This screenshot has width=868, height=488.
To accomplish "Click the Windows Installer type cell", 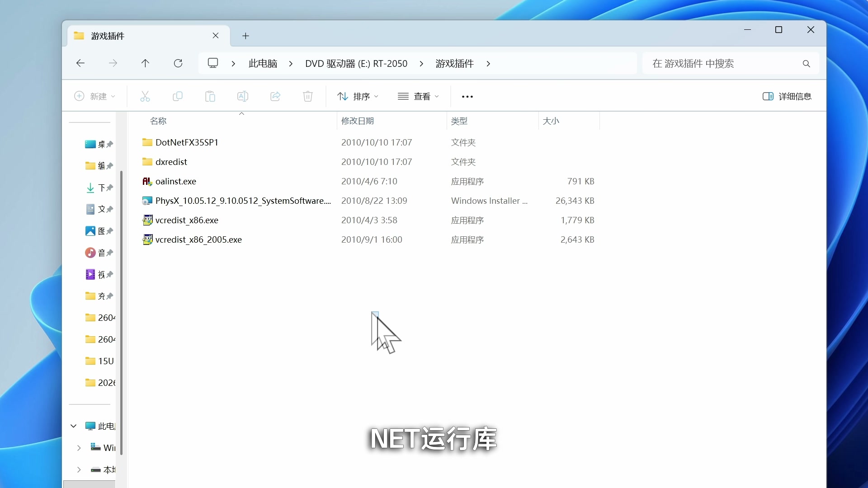I will (489, 201).
